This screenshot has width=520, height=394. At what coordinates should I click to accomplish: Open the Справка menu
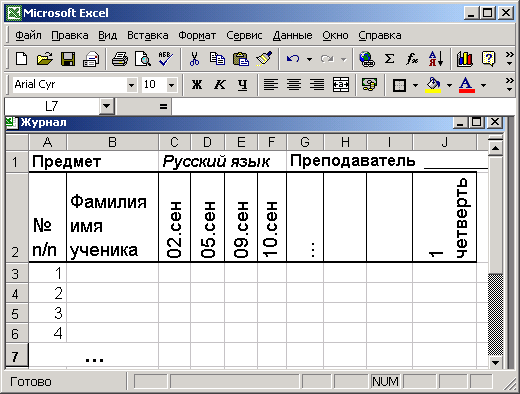pos(380,35)
